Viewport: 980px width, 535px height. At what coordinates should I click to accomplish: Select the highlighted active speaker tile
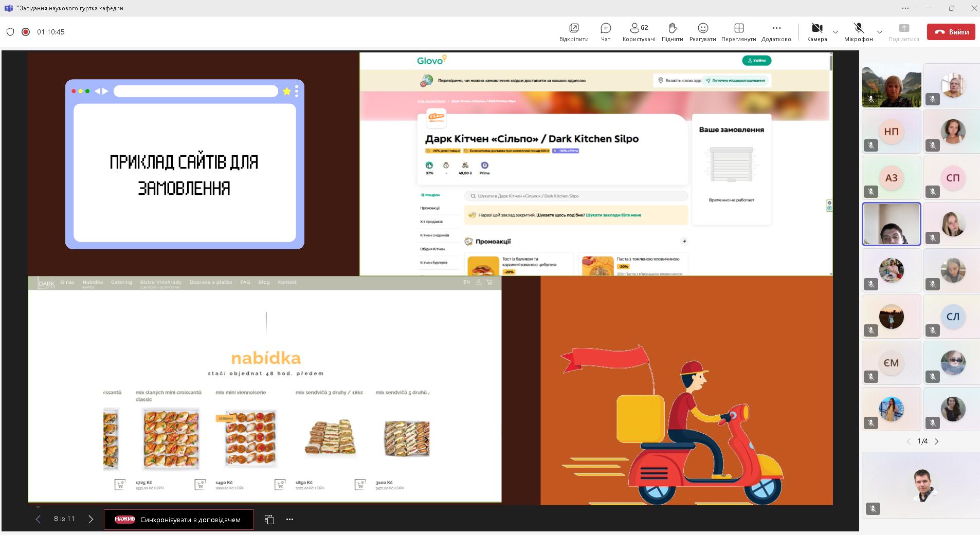pyautogui.click(x=892, y=224)
